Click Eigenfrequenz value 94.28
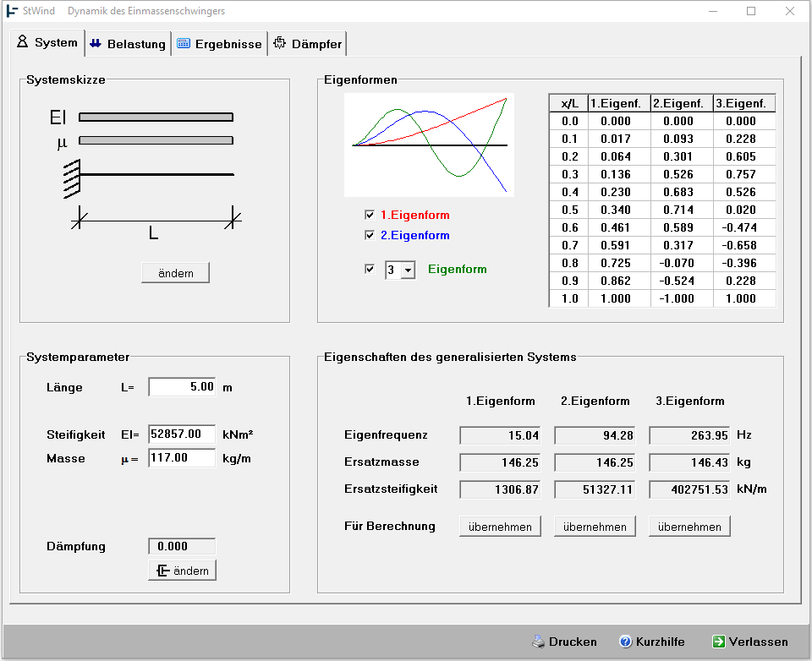The image size is (812, 661). click(x=595, y=436)
